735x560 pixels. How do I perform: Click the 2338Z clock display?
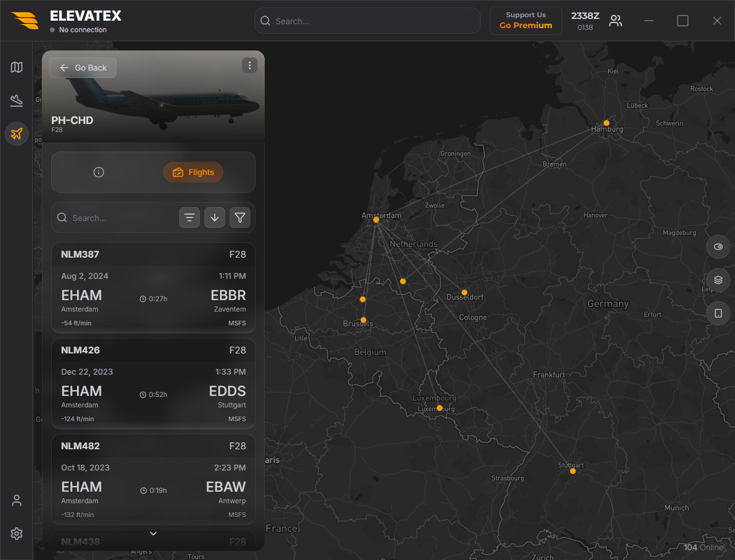click(x=585, y=16)
